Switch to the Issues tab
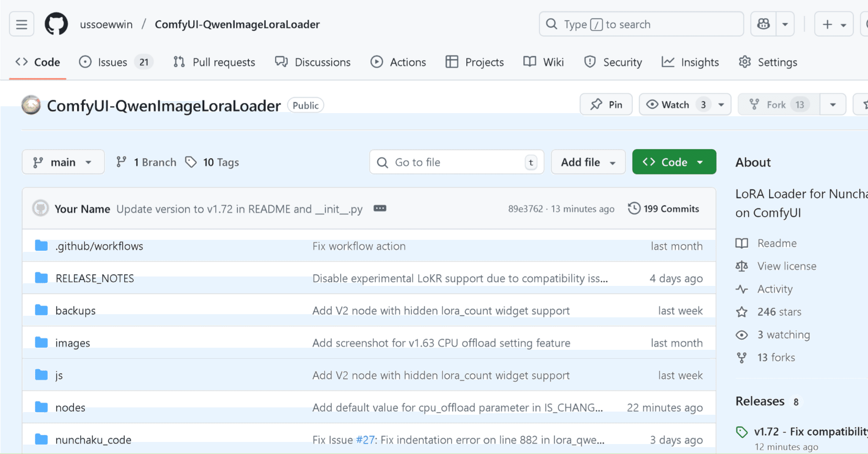868x454 pixels. tap(112, 62)
